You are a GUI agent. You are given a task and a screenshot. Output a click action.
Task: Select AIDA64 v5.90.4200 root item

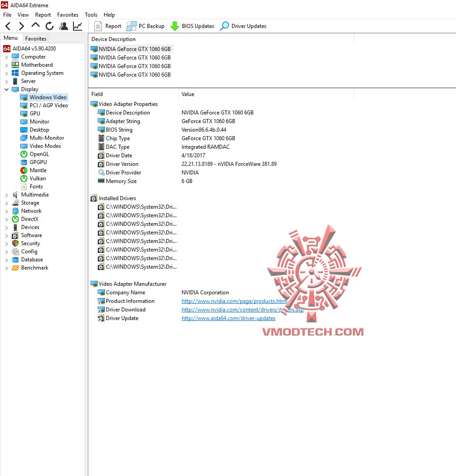coord(30,49)
